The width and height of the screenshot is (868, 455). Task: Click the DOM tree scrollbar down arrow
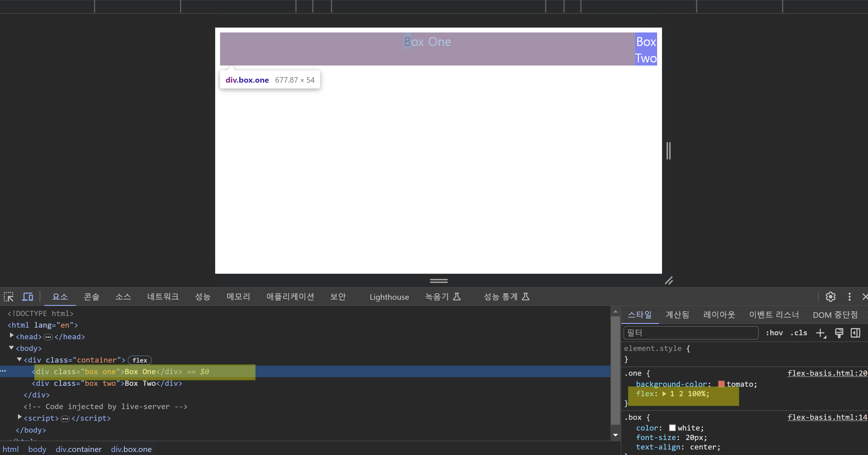615,435
